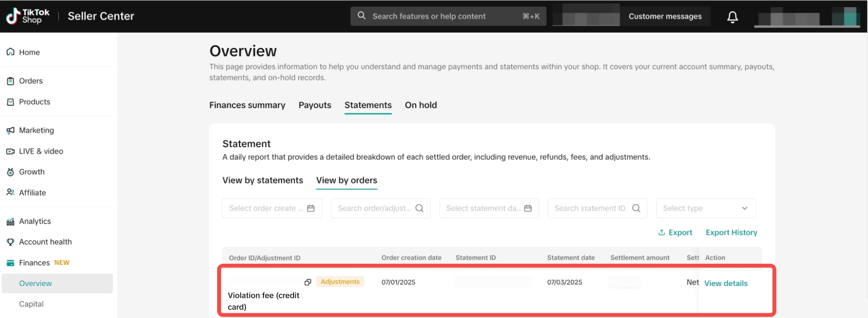
Task: Click the TikTok Shop logo
Action: 28,16
